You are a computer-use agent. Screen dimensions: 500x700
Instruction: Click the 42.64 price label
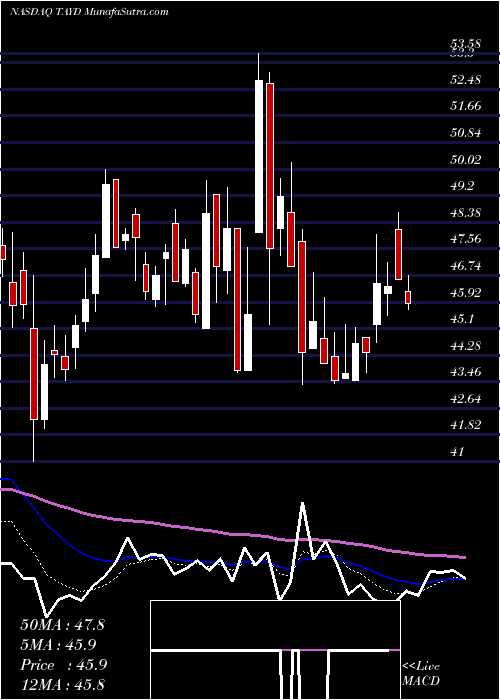point(466,399)
